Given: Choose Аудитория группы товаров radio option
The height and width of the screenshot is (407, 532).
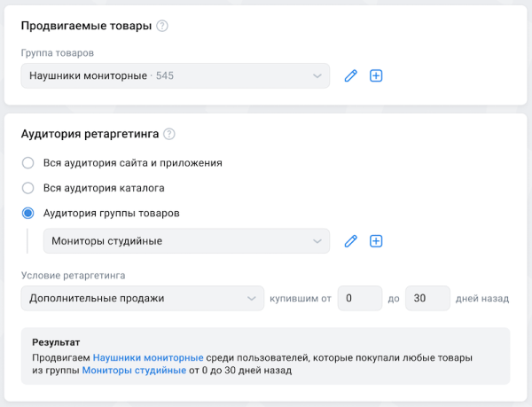Looking at the screenshot, I should (x=28, y=213).
